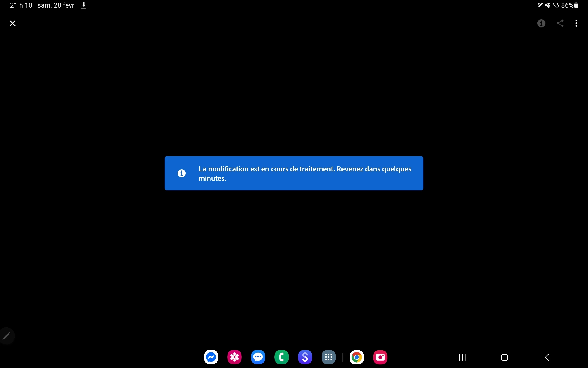Click the info icon inside the blue banner
This screenshot has height=368, width=588.
point(181,173)
